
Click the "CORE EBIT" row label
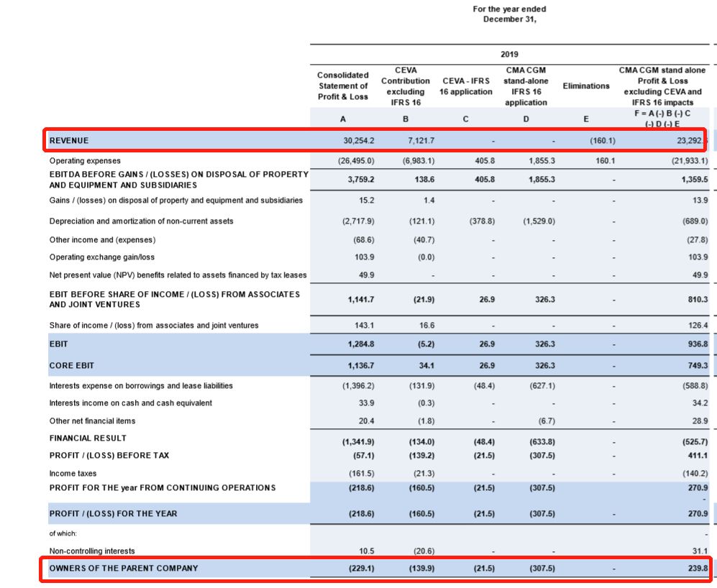(x=71, y=366)
